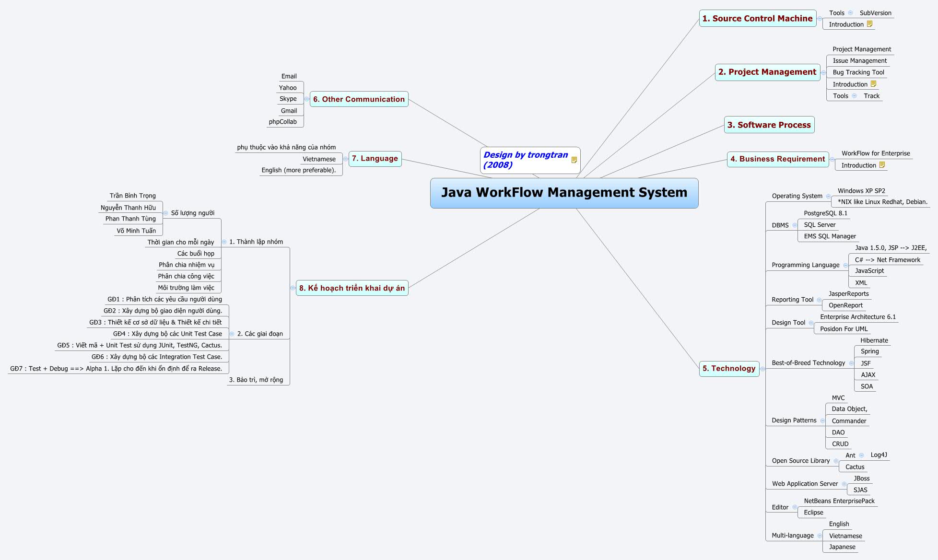Open the note attached to Source Control Machine's Introduction
The width and height of the screenshot is (938, 560).
click(x=869, y=24)
